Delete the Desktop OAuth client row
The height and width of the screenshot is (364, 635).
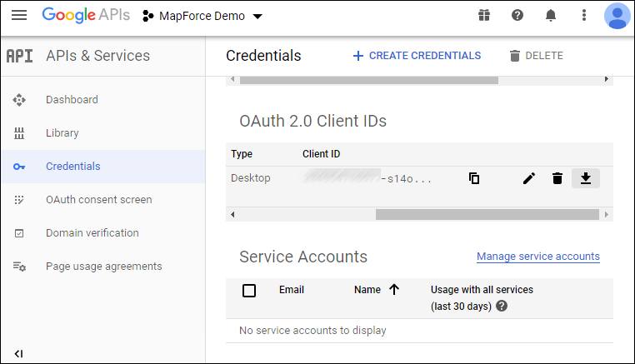(x=557, y=178)
